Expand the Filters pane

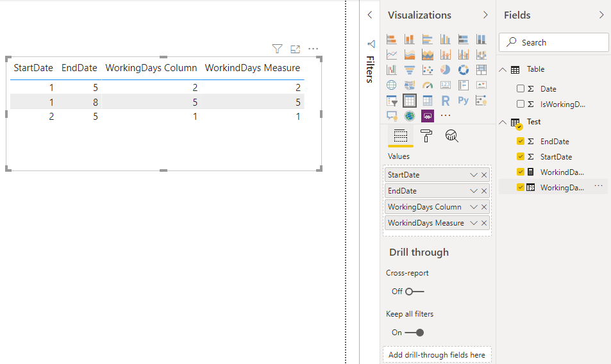pos(370,15)
